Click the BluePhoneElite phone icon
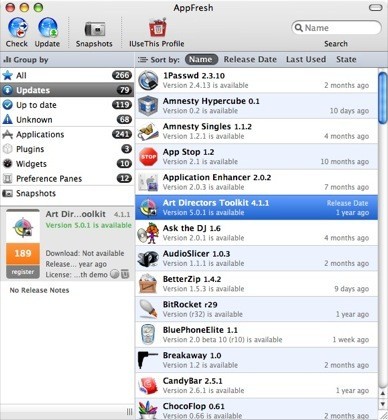This screenshot has width=388, height=420. (x=148, y=334)
